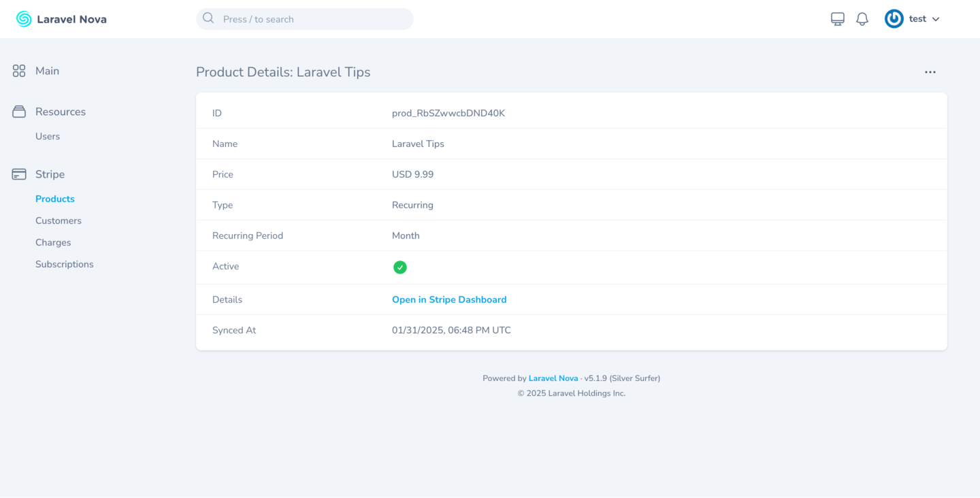Click the search magnifier icon

pyautogui.click(x=208, y=18)
